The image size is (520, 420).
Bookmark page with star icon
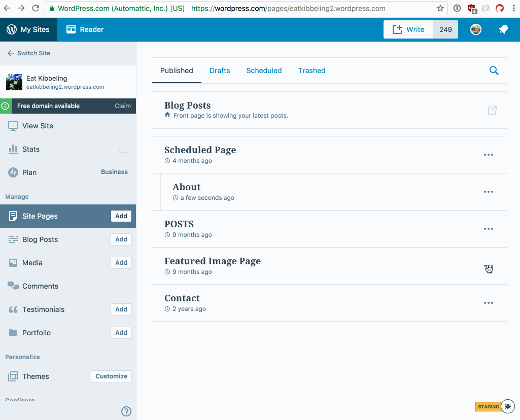coord(440,8)
